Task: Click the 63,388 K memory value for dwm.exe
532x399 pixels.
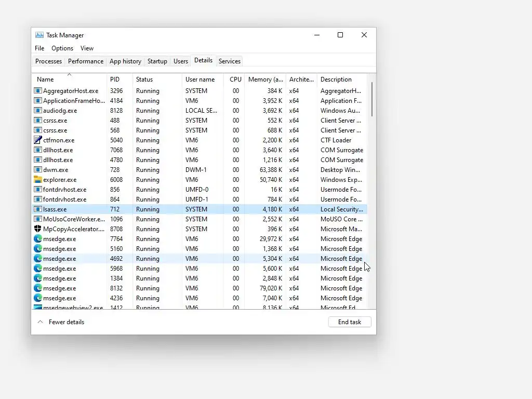Action: (271, 170)
